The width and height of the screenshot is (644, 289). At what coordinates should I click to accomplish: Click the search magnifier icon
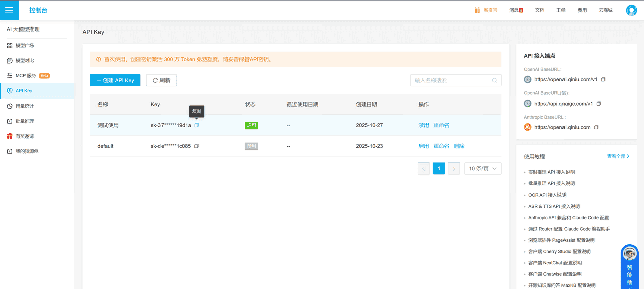pyautogui.click(x=495, y=80)
